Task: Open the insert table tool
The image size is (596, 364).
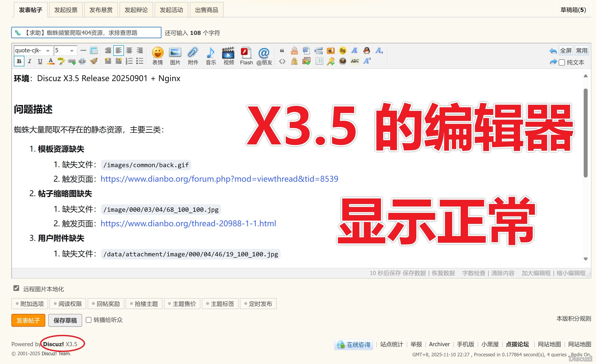Action: (x=94, y=50)
